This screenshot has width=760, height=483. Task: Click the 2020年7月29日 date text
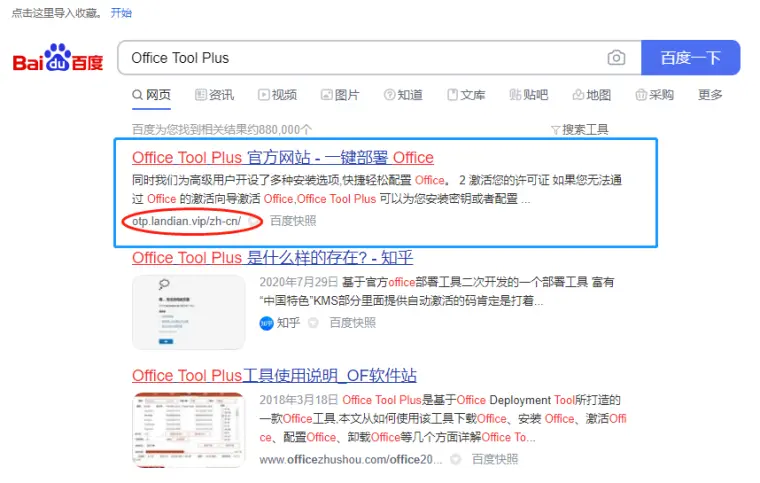click(x=299, y=282)
